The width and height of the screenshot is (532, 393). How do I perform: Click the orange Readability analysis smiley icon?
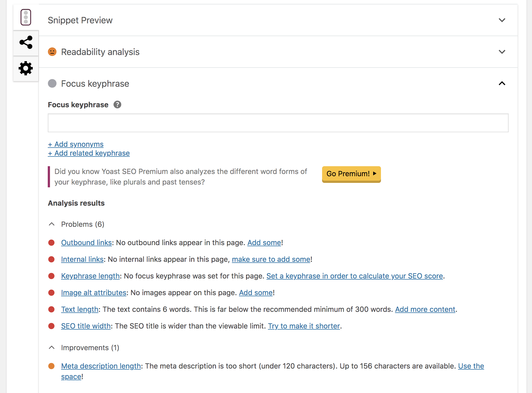[52, 52]
